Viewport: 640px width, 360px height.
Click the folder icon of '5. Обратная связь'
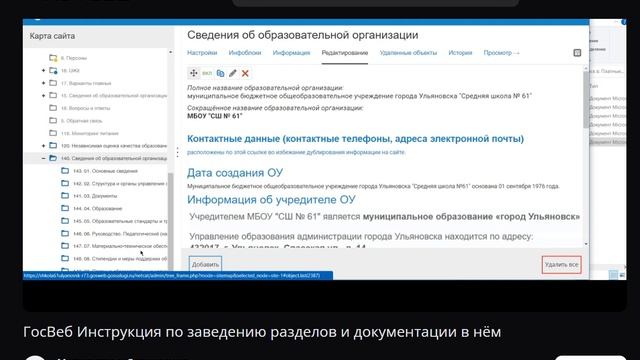(x=53, y=120)
